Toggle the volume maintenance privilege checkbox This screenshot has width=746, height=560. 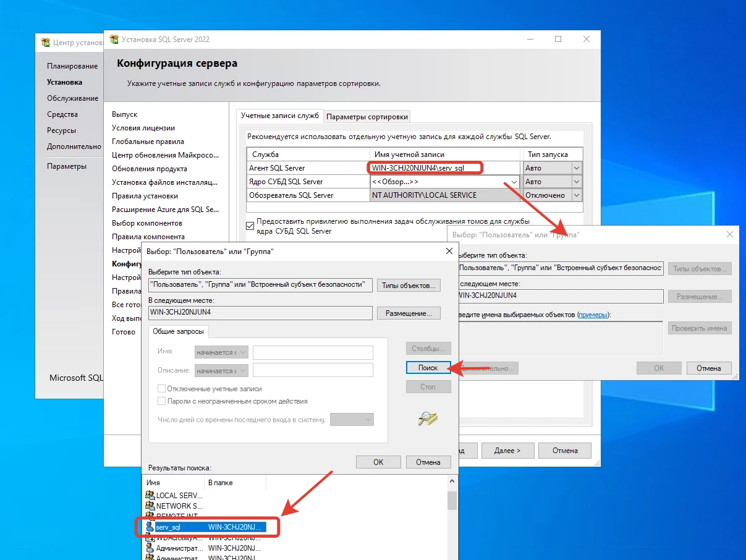click(x=250, y=226)
